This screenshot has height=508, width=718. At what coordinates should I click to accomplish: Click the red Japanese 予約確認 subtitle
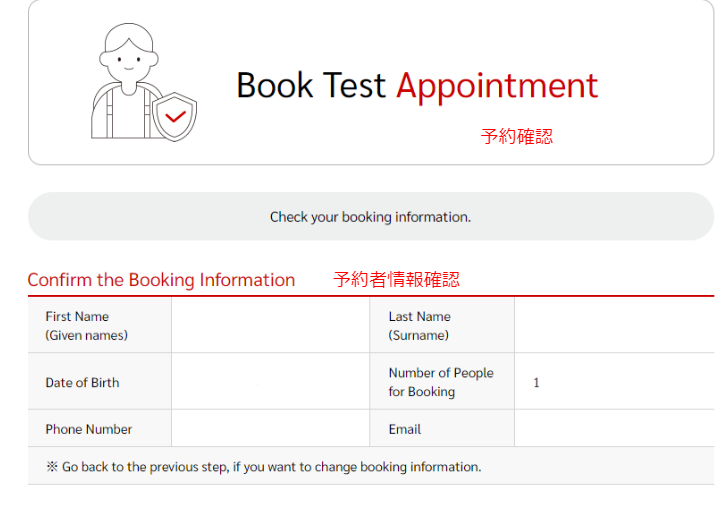(x=516, y=137)
